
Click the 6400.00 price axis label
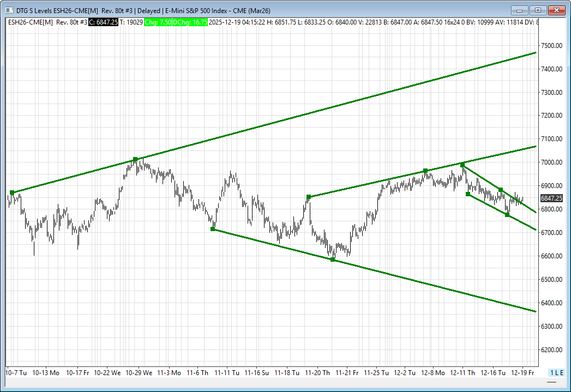[551, 303]
